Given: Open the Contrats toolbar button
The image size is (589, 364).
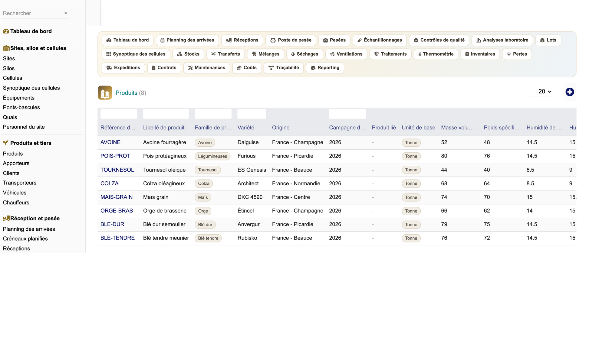Looking at the screenshot, I should tap(164, 68).
